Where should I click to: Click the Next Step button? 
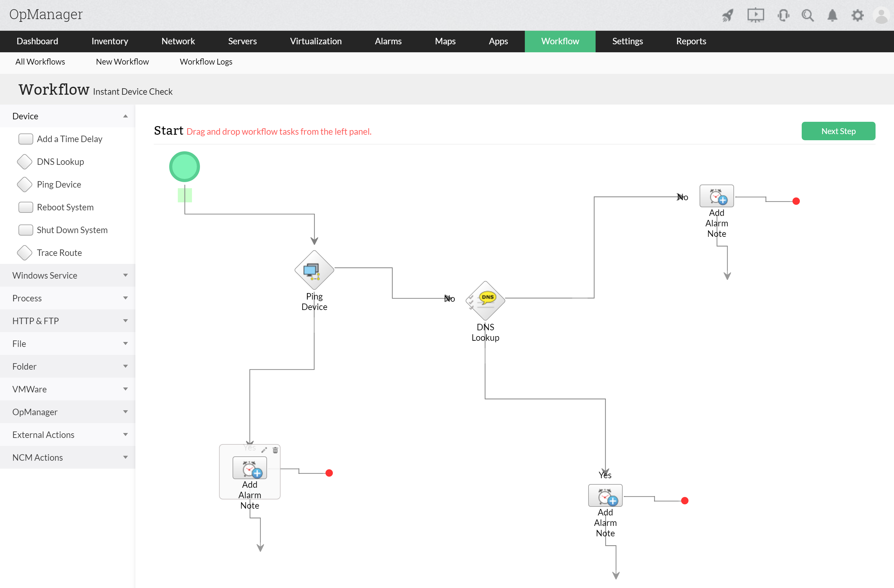(x=838, y=131)
